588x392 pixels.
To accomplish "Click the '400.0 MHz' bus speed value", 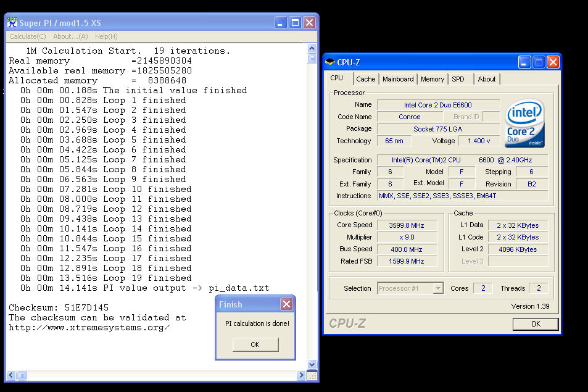I will 407,249.
